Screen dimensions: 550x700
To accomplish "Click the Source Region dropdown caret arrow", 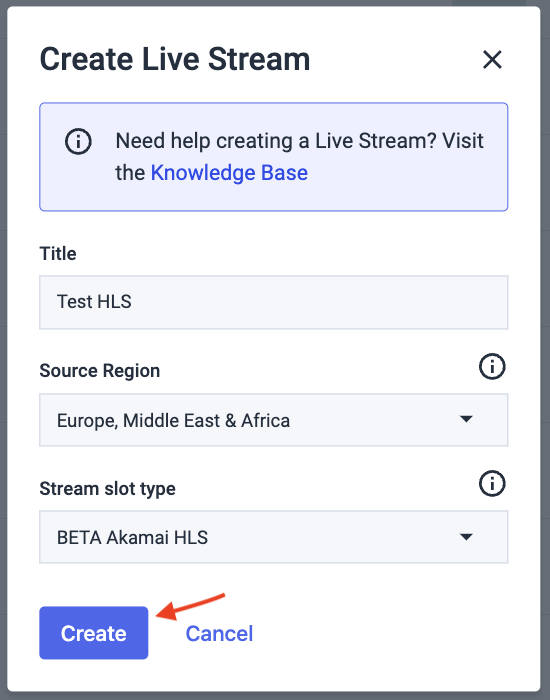I will tap(466, 419).
